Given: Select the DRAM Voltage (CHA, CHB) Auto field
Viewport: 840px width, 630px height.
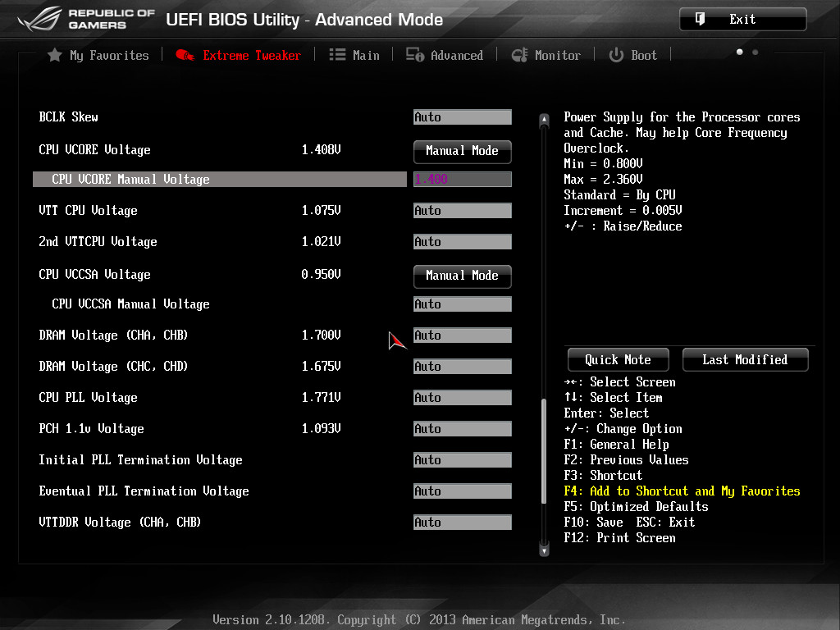Looking at the screenshot, I should [x=462, y=336].
